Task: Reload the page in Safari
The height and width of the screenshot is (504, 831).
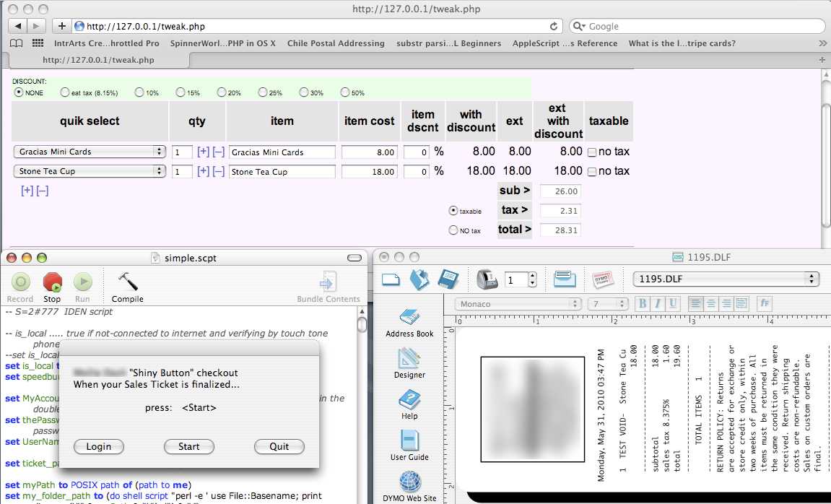Action: [x=554, y=26]
